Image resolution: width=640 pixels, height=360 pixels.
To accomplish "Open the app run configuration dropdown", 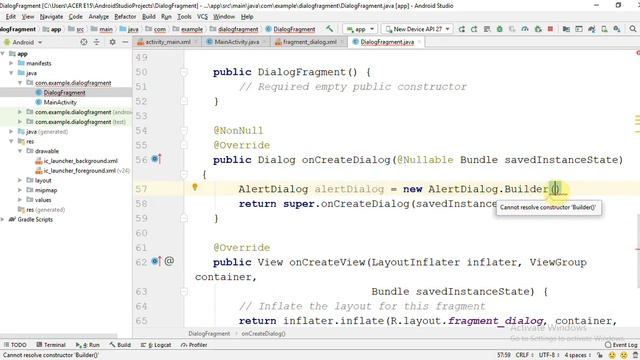I will click(x=360, y=29).
